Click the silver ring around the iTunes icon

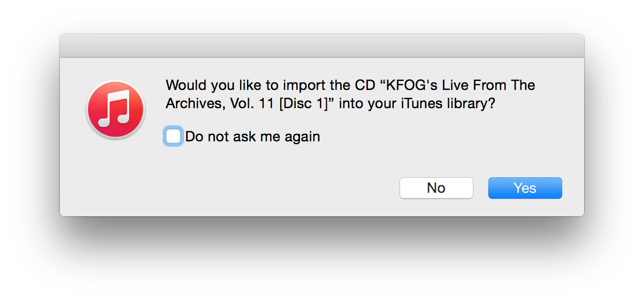pyautogui.click(x=116, y=81)
